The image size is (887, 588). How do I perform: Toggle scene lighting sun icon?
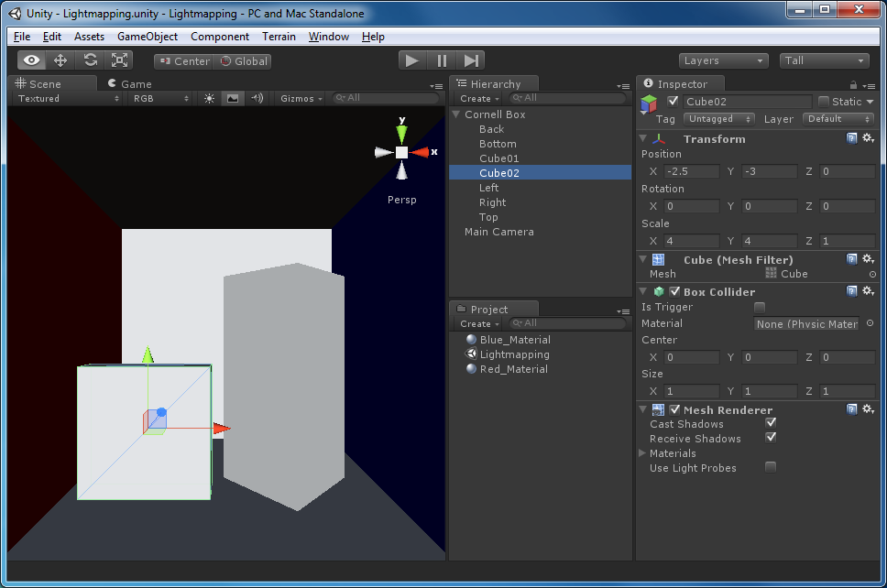pos(209,98)
